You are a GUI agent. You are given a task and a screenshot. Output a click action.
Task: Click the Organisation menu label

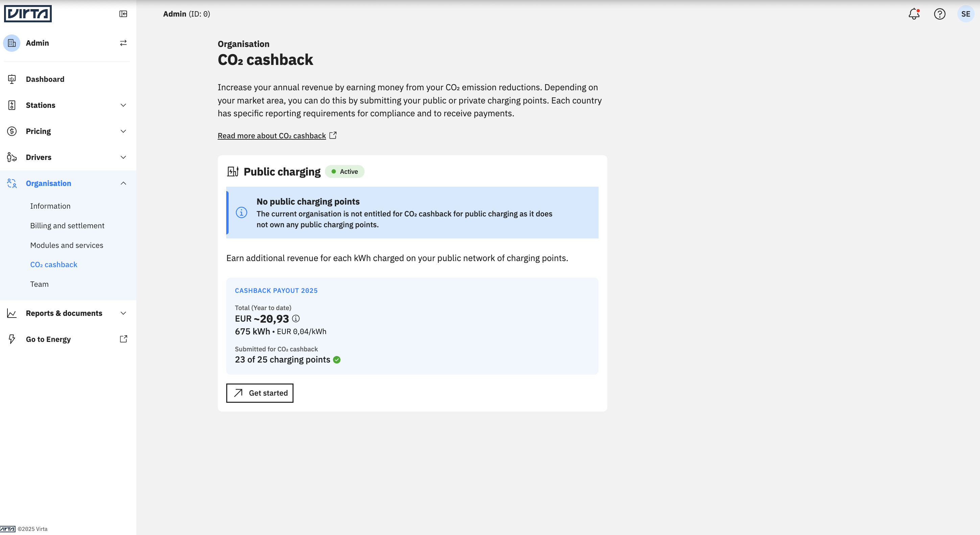pyautogui.click(x=48, y=183)
